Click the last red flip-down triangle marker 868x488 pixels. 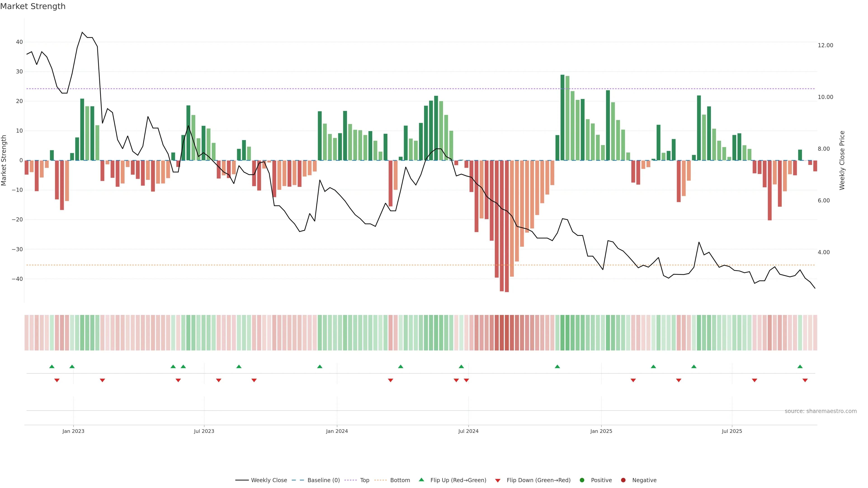(805, 380)
